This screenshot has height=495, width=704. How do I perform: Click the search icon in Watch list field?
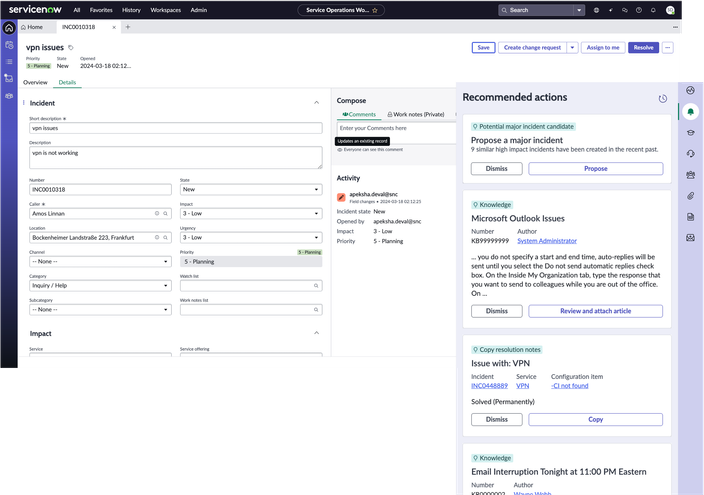coord(316,286)
